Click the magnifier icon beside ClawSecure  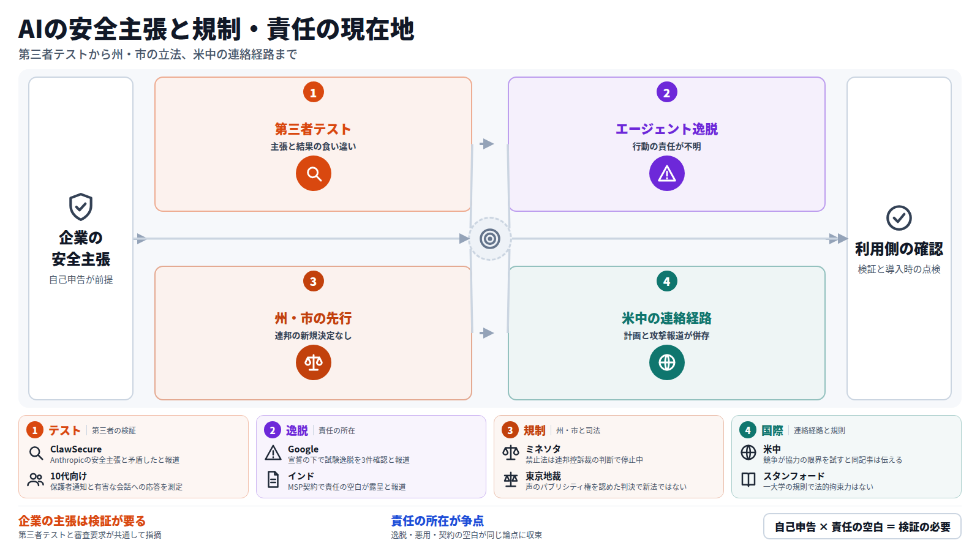coord(36,454)
